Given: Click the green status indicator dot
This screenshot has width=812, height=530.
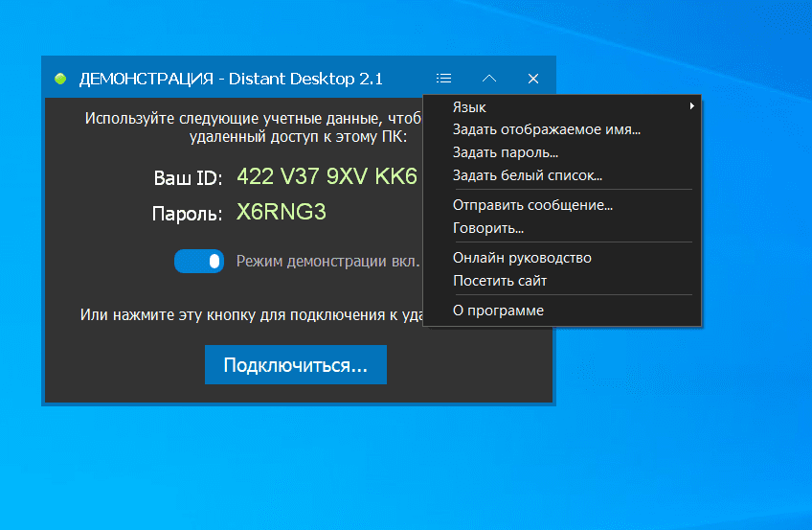Looking at the screenshot, I should [60, 79].
